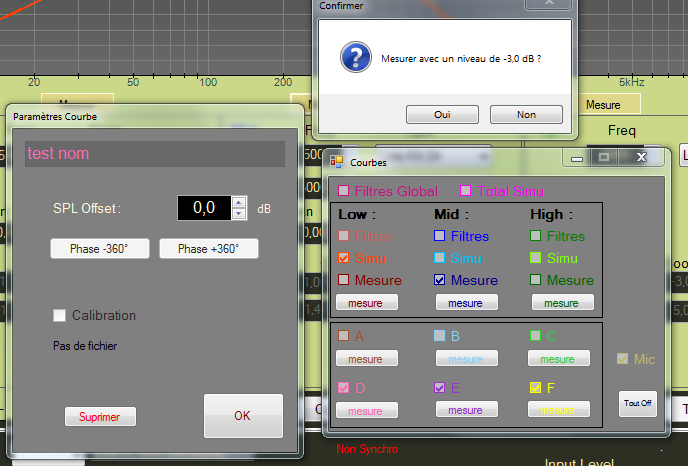Click the Suprimer button
This screenshot has height=466, width=688.
100,416
